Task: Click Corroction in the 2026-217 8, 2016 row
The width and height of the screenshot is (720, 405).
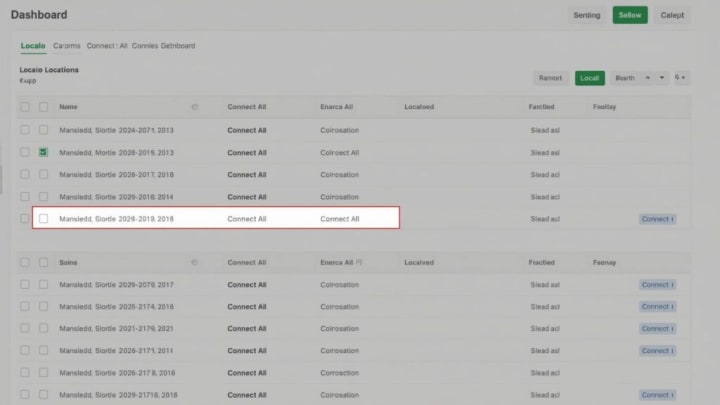Action: [x=339, y=373]
